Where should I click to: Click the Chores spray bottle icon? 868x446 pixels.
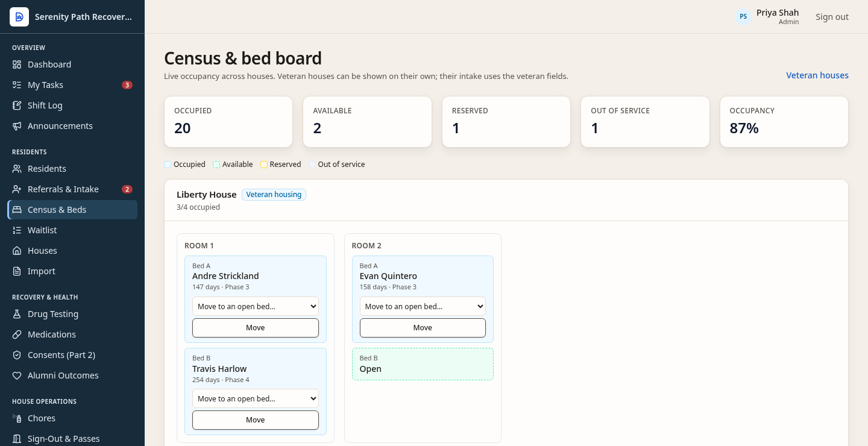click(17, 418)
